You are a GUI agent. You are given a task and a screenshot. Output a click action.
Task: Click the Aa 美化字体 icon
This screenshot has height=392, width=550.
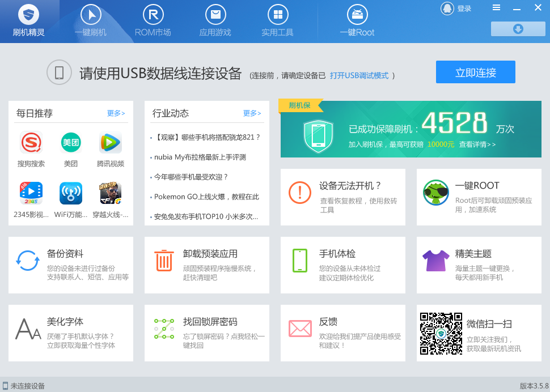pyautogui.click(x=28, y=329)
